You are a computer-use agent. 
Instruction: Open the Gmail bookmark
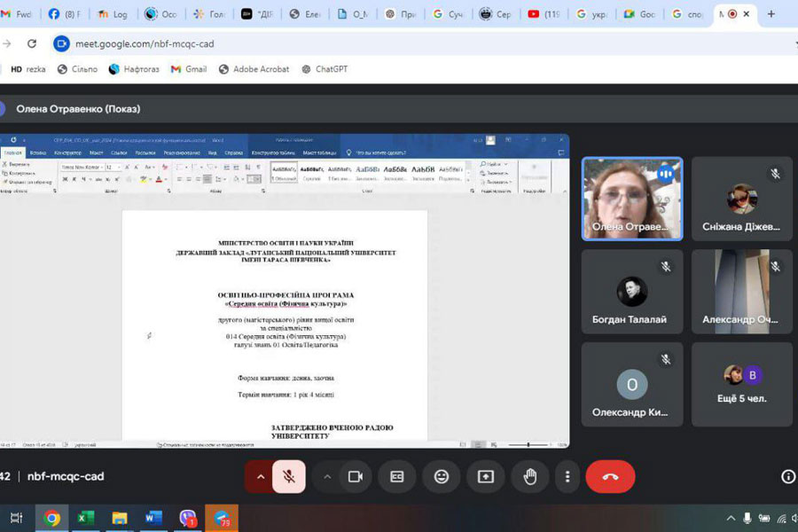(x=188, y=69)
